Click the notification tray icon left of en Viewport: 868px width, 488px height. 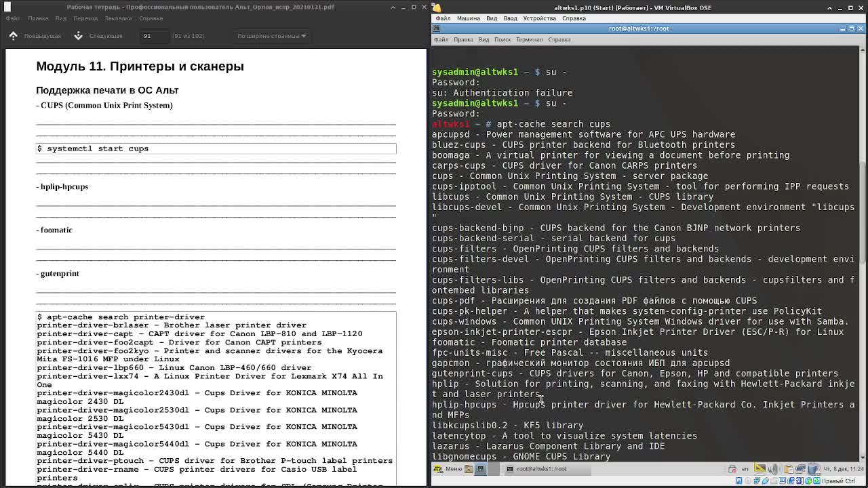[x=732, y=469]
